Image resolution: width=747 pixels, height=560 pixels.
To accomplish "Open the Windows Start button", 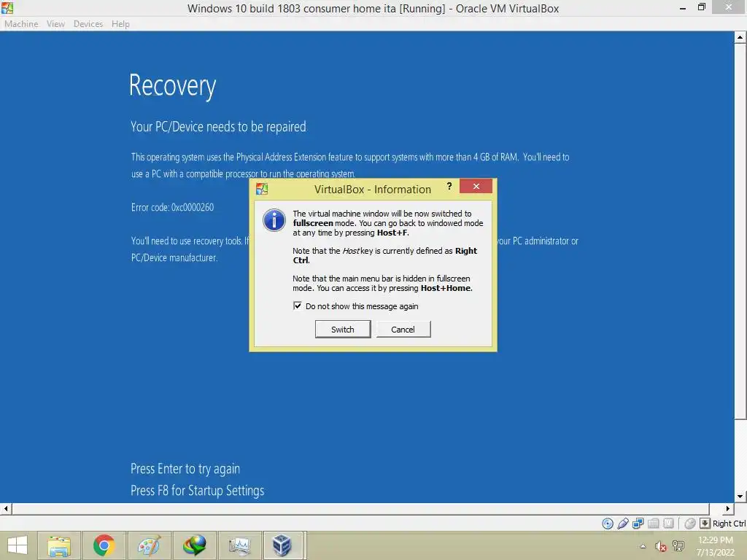I will [x=18, y=545].
